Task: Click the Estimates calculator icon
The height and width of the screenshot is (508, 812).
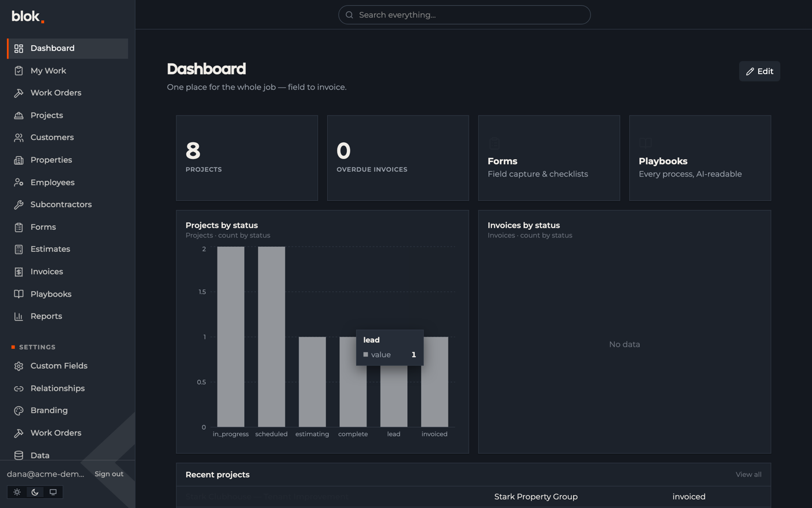Action: [x=19, y=249]
